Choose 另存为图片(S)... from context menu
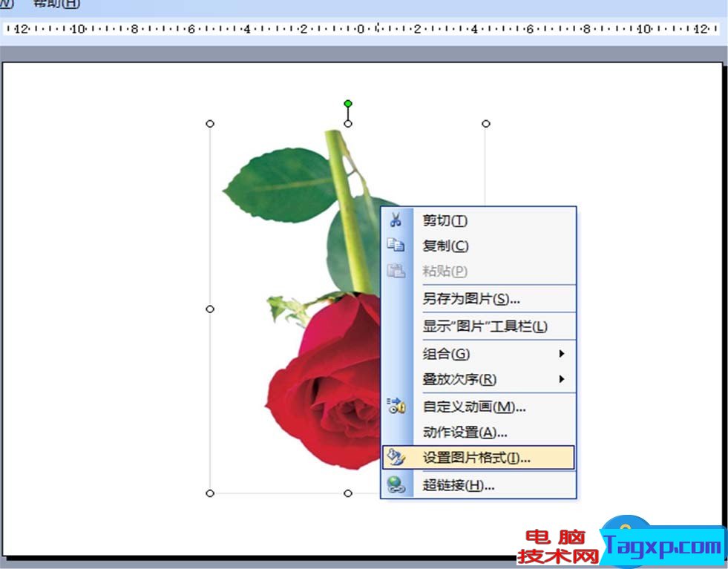 coord(471,299)
